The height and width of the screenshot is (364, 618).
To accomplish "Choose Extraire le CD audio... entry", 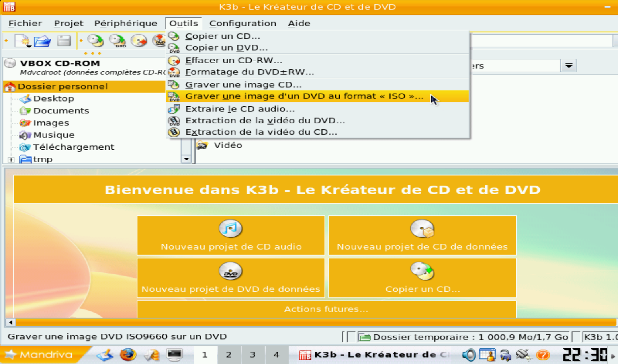I will (318, 109).
